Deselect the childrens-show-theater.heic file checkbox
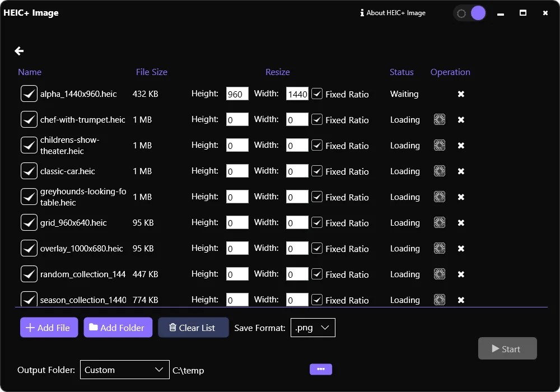This screenshot has height=392, width=560. (x=29, y=145)
